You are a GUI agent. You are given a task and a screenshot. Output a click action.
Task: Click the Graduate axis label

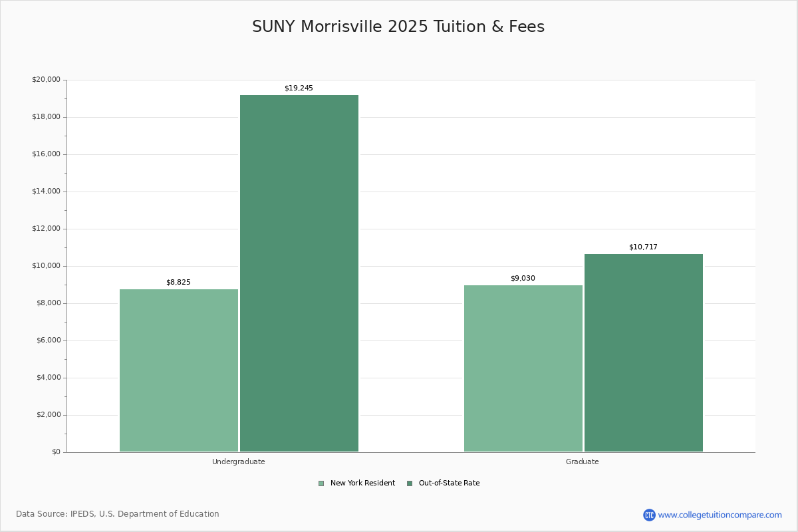583,461
